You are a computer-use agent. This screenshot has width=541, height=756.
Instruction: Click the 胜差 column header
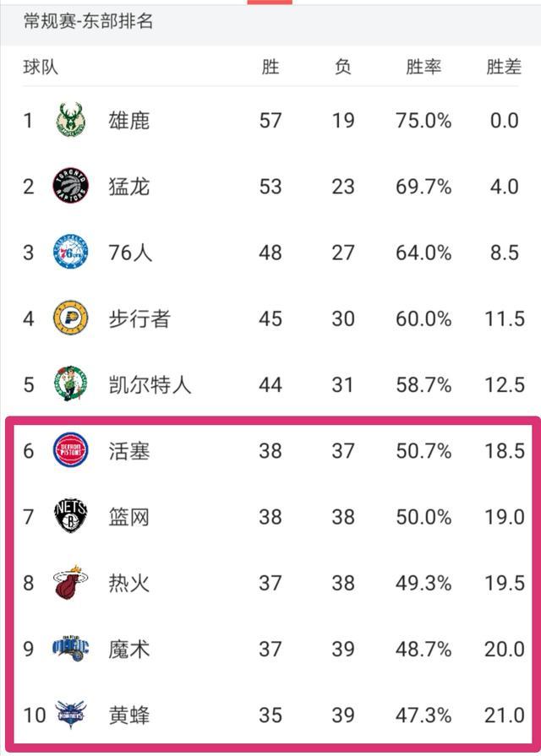point(504,67)
